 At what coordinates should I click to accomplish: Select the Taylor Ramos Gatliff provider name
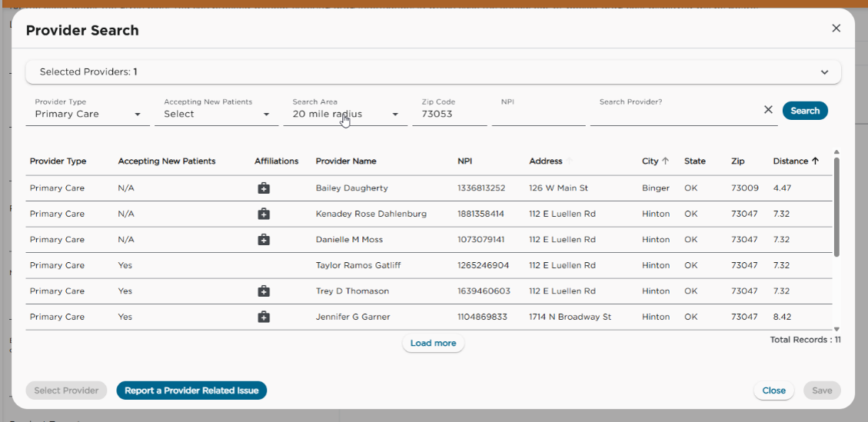(358, 265)
